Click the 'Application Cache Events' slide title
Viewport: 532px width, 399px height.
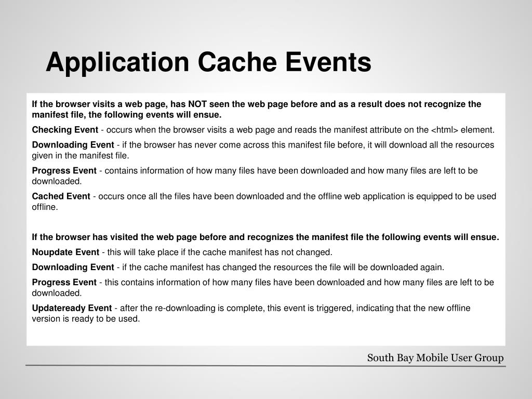pos(208,62)
